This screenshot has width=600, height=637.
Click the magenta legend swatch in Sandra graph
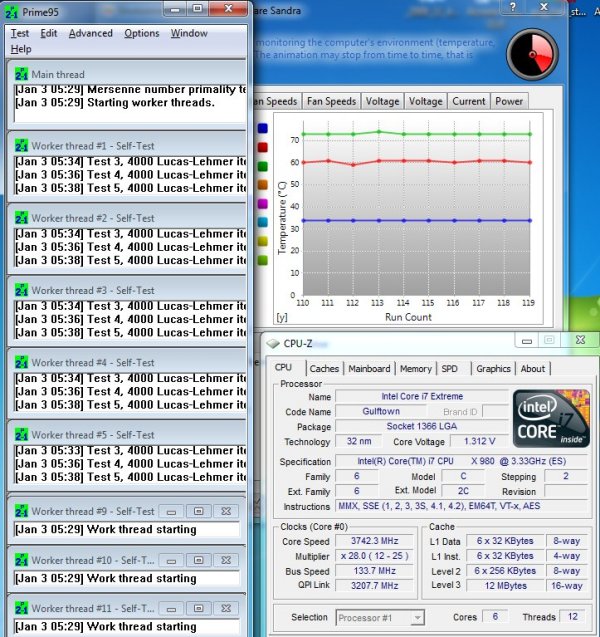point(263,203)
